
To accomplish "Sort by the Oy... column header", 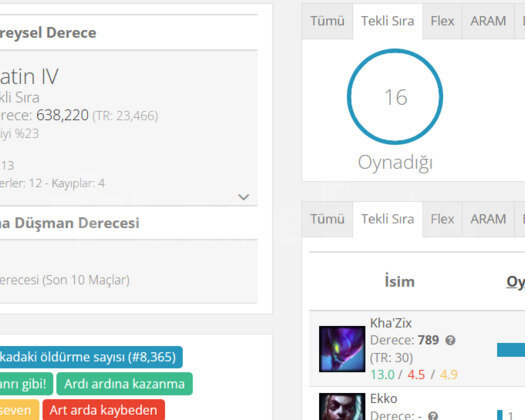I will pos(515,282).
